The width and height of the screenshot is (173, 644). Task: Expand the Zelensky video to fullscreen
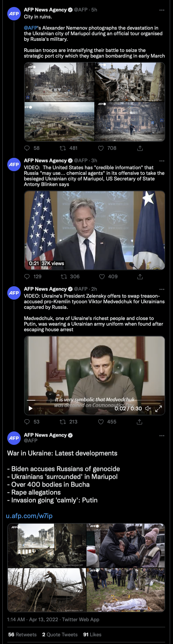(x=158, y=408)
